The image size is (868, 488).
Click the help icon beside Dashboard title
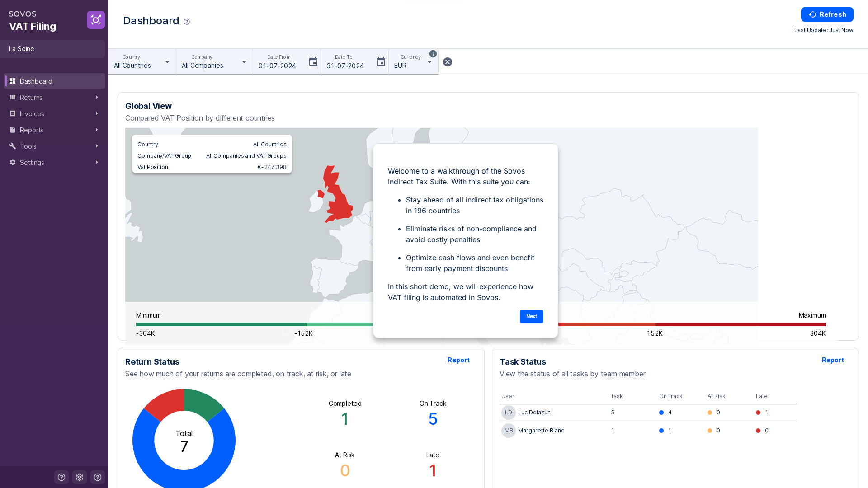tap(187, 22)
